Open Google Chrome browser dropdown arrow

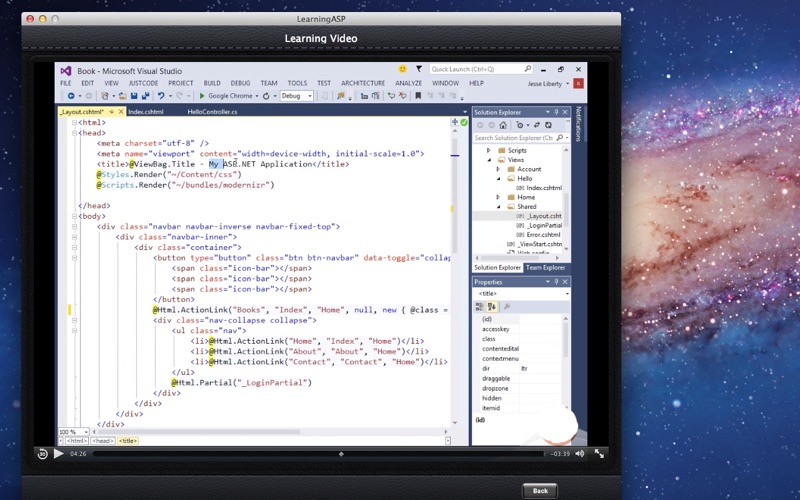(257, 96)
